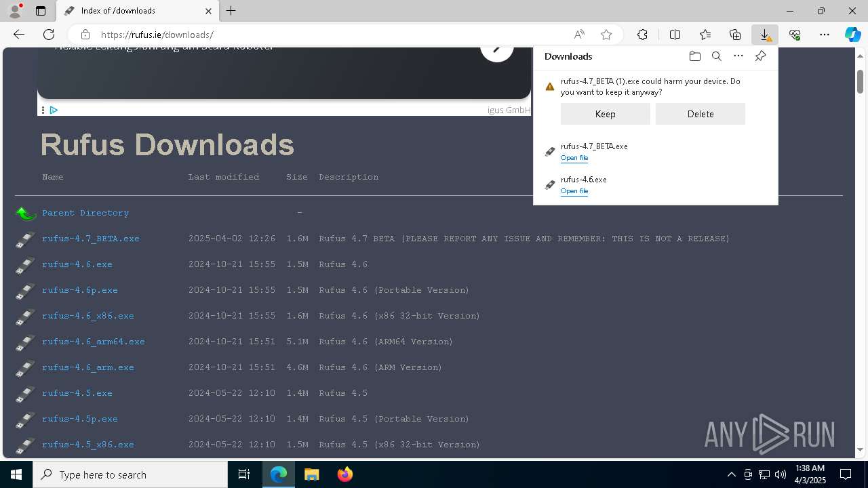Viewport: 868px width, 488px height.
Task: Open tab actions menu icon
Action: 41,11
